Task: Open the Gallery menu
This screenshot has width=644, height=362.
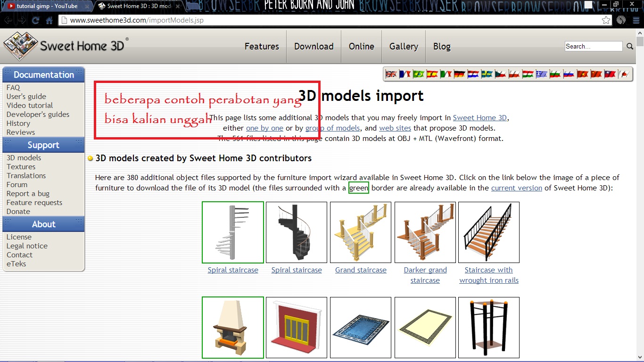Action: (404, 46)
